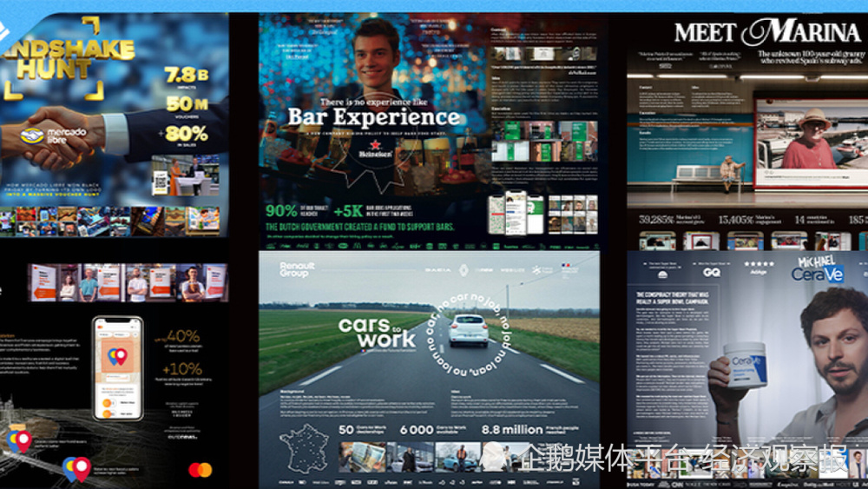The height and width of the screenshot is (489, 868).
Task: Click the Mercado Libre handshake logo
Action: tap(32, 135)
